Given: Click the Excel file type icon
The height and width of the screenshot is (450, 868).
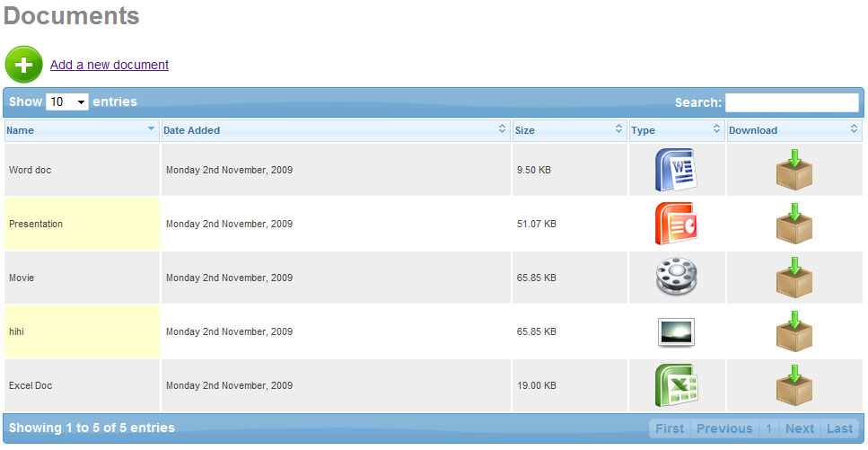Looking at the screenshot, I should tap(676, 385).
